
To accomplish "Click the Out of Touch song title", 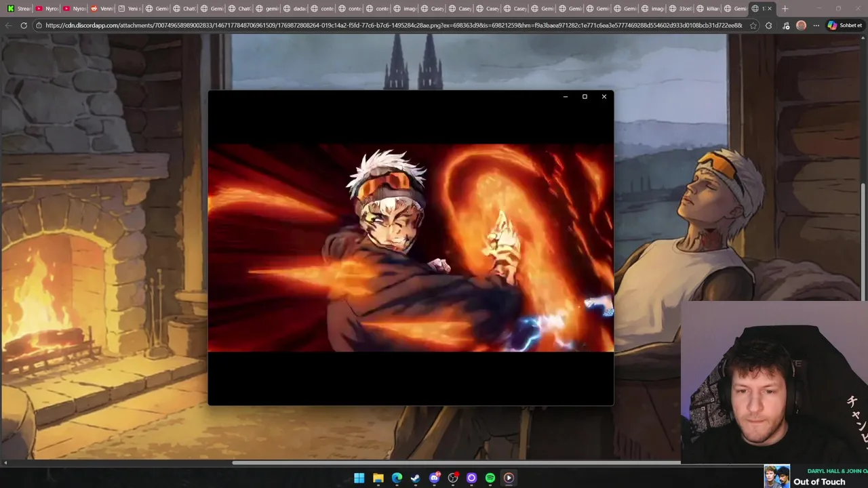I will [819, 482].
